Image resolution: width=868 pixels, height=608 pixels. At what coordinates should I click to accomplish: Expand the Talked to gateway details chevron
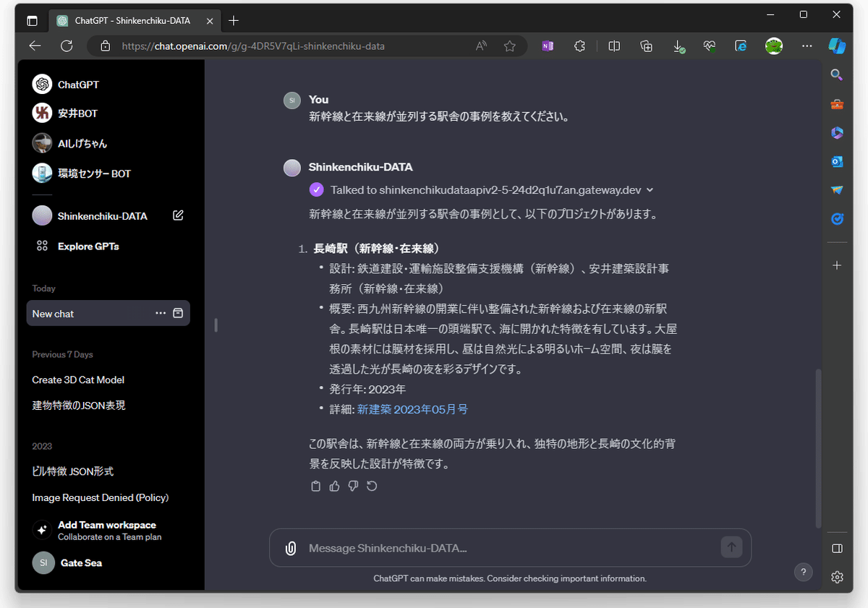pos(650,190)
